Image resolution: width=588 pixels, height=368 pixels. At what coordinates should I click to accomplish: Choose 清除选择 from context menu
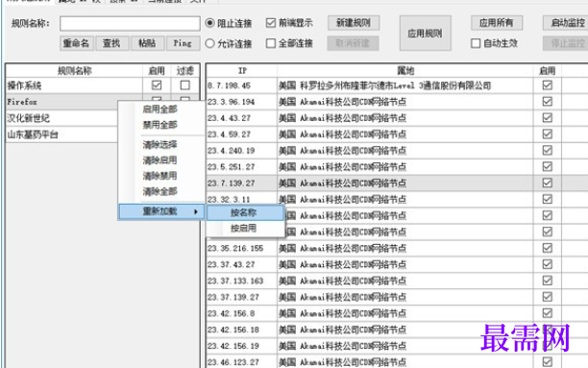pos(161,144)
